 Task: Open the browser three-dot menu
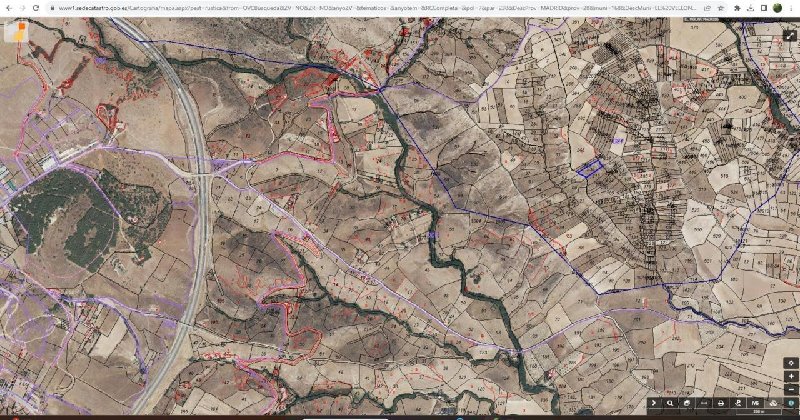click(x=791, y=8)
